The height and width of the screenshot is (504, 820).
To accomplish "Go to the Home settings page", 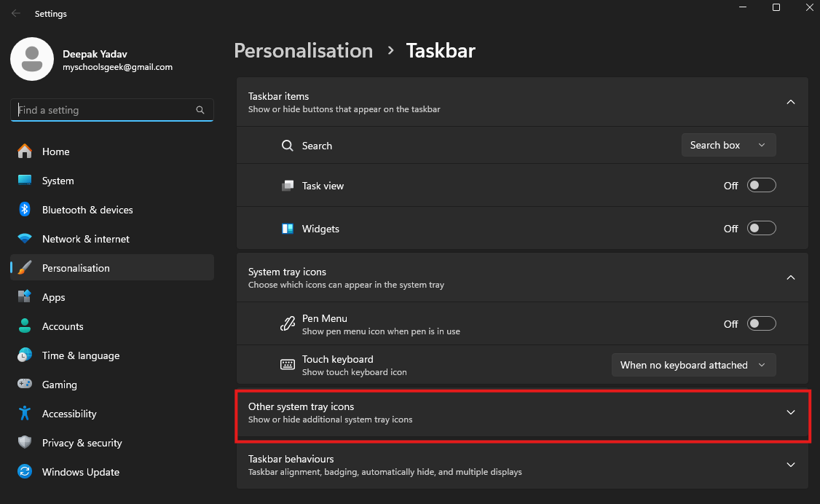I will tap(56, 151).
